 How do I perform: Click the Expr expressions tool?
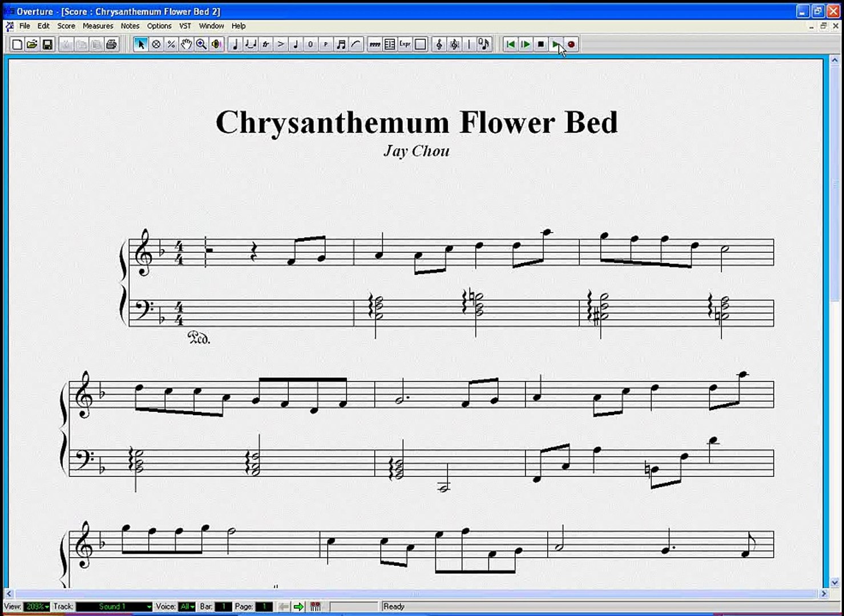405,44
